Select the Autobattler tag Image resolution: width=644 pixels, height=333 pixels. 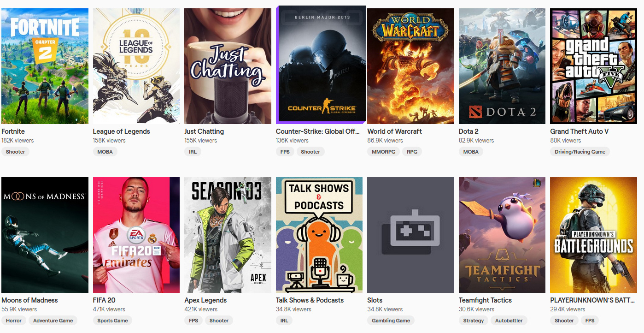pyautogui.click(x=509, y=321)
